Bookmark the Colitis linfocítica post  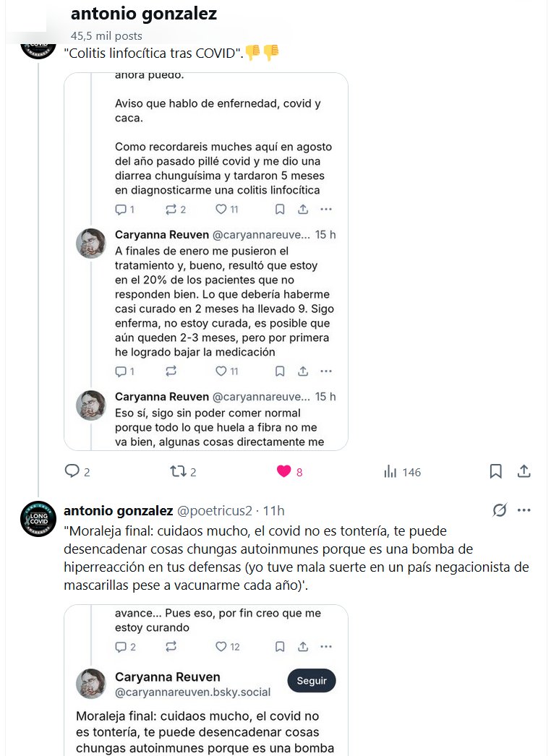pos(496,471)
